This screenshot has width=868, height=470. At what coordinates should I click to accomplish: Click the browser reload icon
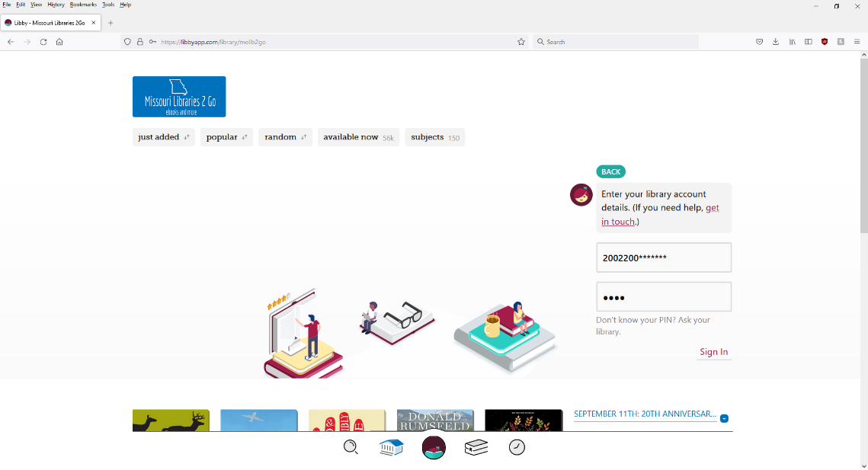click(x=43, y=42)
